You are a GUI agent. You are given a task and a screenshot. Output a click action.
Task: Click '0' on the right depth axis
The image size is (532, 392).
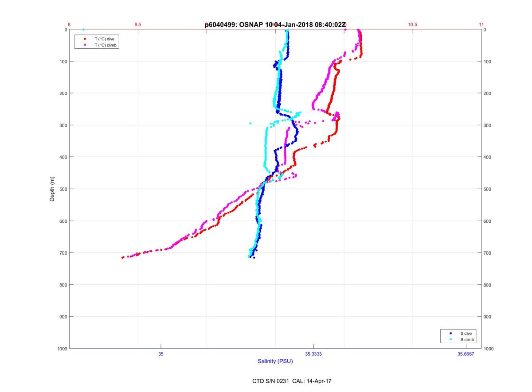pyautogui.click(x=485, y=30)
